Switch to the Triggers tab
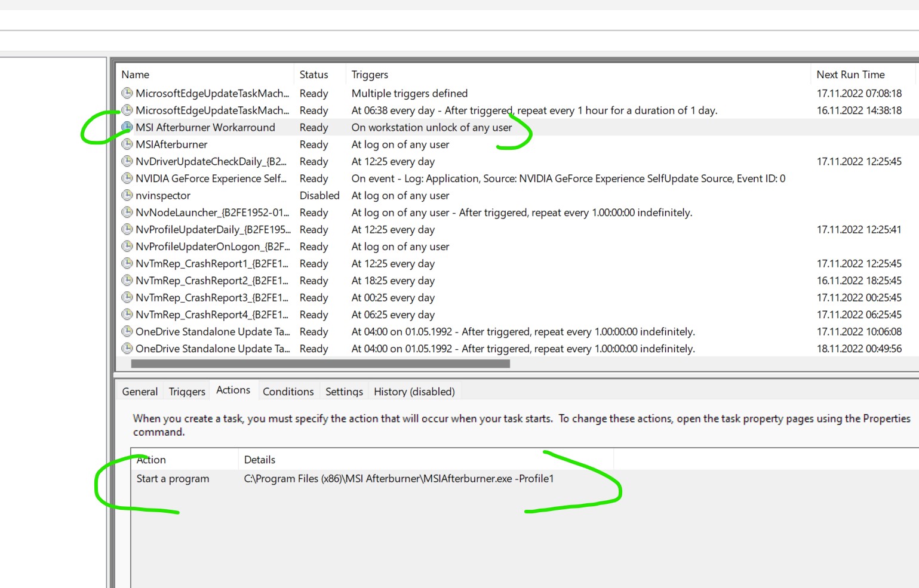 (x=186, y=392)
